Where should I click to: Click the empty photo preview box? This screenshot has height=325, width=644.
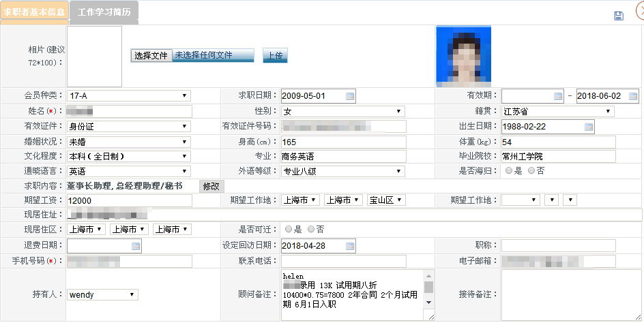point(94,57)
